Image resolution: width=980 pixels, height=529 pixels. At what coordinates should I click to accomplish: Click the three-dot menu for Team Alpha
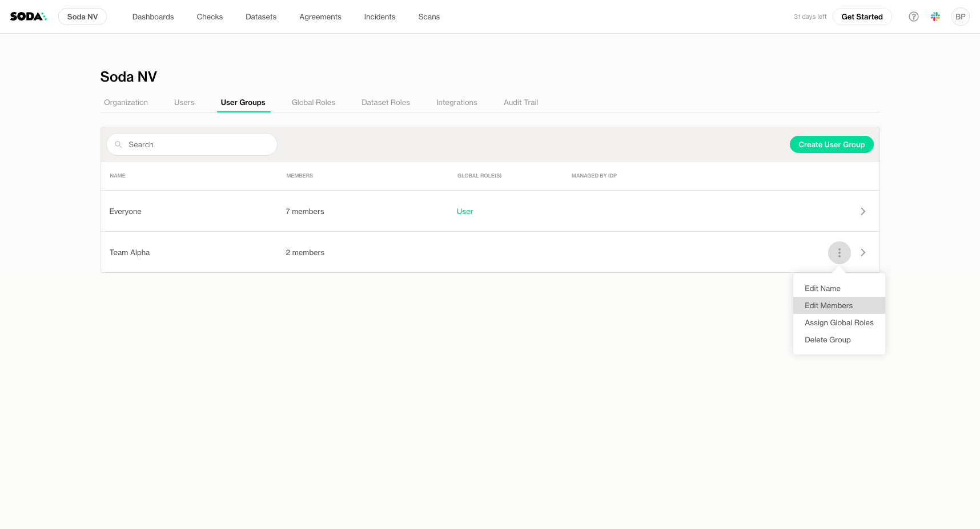[x=839, y=253]
